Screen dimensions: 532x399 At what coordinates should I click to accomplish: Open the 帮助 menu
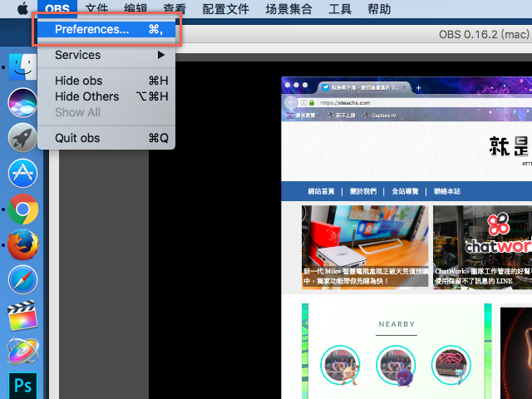coord(379,9)
